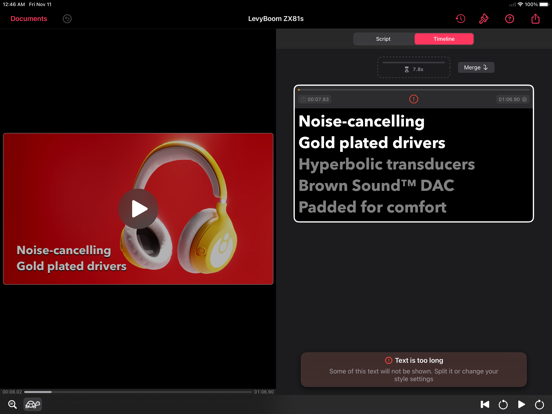
Task: Select the 'Hyperbolic transducers' line
Action: [387, 164]
